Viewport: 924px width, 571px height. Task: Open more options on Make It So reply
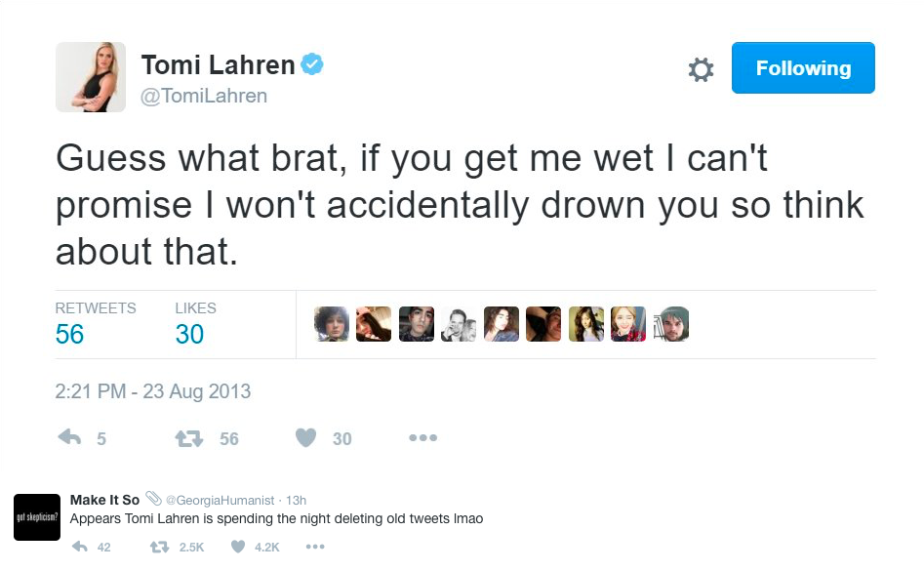(314, 547)
